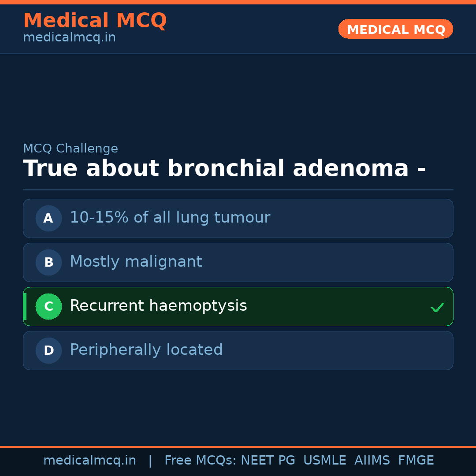Pick the 'Recurrent haemoptysis' answer
The height and width of the screenshot is (476, 476).
[x=158, y=306]
